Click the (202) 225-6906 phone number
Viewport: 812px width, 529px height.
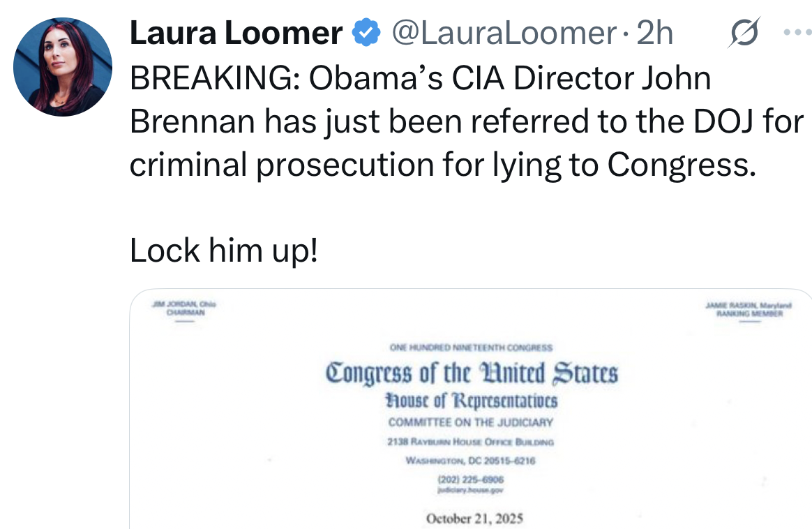tap(471, 479)
